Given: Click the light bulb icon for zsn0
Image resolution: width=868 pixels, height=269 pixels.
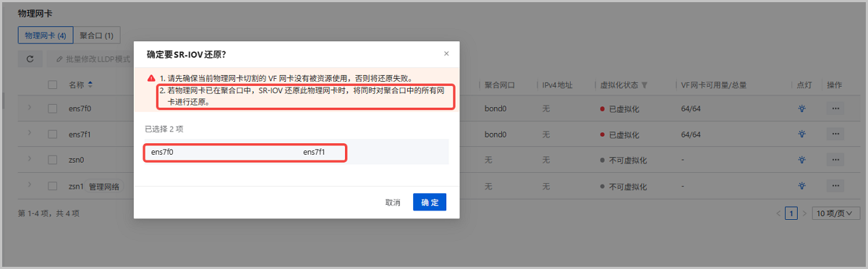Looking at the screenshot, I should click(801, 159).
